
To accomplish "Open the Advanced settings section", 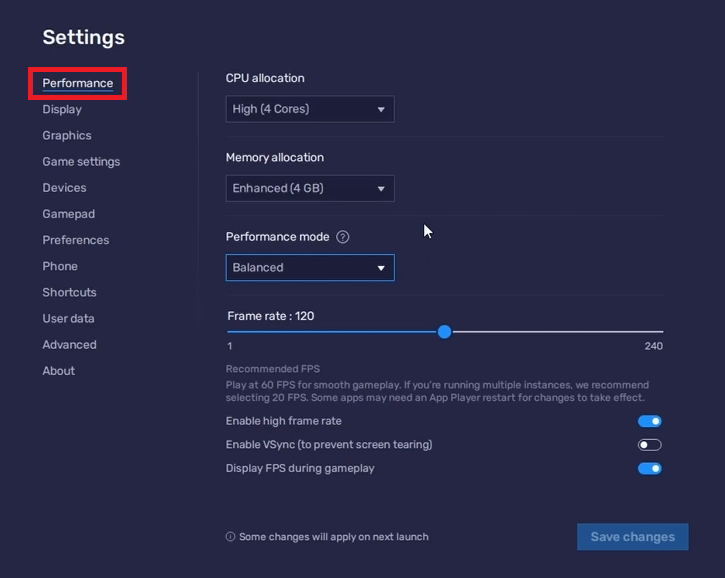I will [70, 344].
